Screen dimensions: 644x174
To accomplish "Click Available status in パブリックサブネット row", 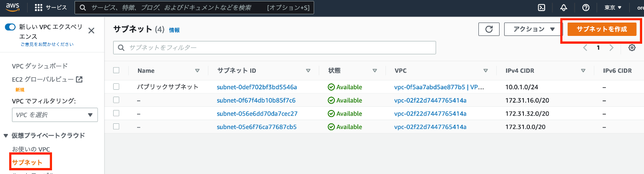I will (345, 87).
